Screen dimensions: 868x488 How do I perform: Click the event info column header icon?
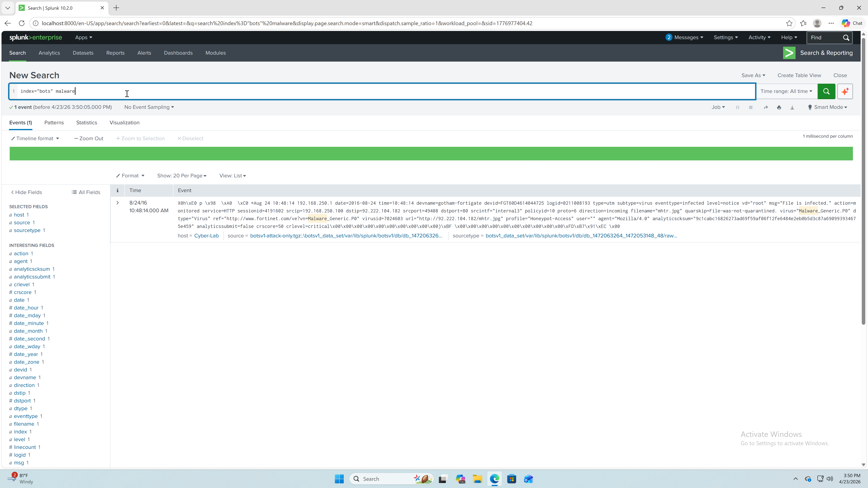118,191
